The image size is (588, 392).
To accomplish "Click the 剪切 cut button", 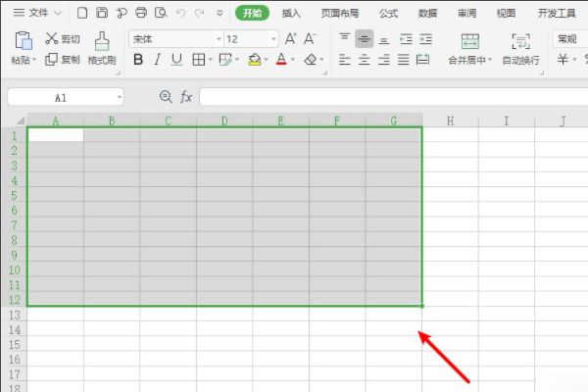I will click(x=63, y=38).
